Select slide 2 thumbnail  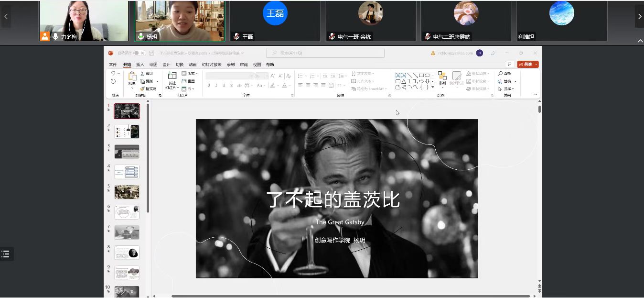coord(127,131)
